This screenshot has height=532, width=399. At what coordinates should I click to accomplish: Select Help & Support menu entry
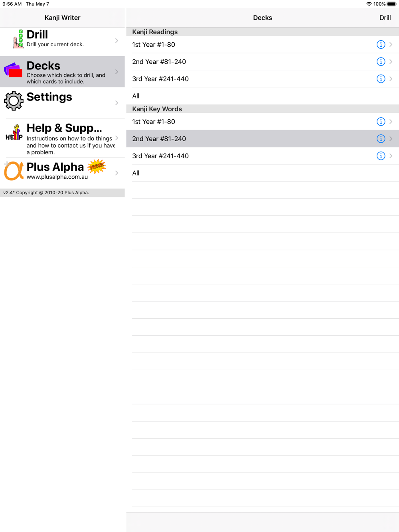pos(62,138)
